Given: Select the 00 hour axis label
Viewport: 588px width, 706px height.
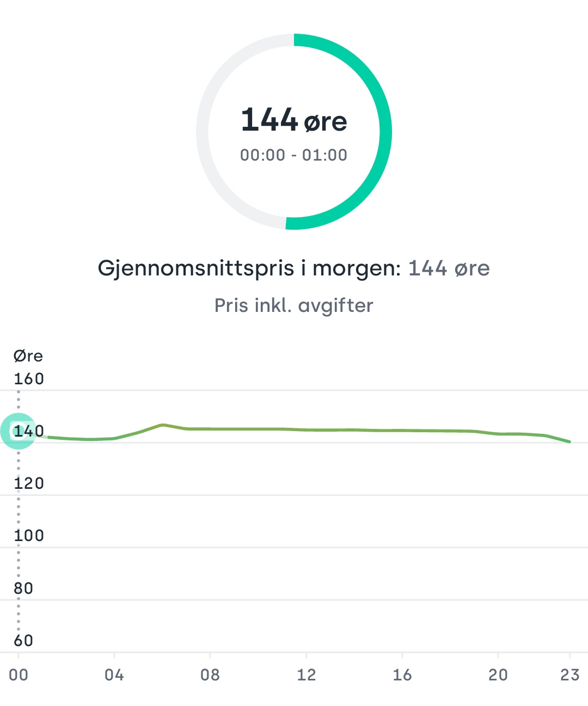Looking at the screenshot, I should [x=19, y=675].
